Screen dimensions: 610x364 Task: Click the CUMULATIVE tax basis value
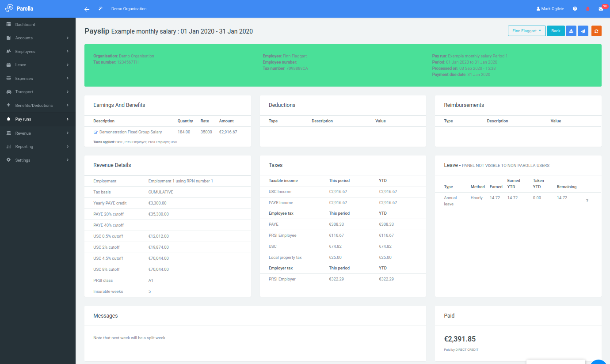tap(161, 192)
